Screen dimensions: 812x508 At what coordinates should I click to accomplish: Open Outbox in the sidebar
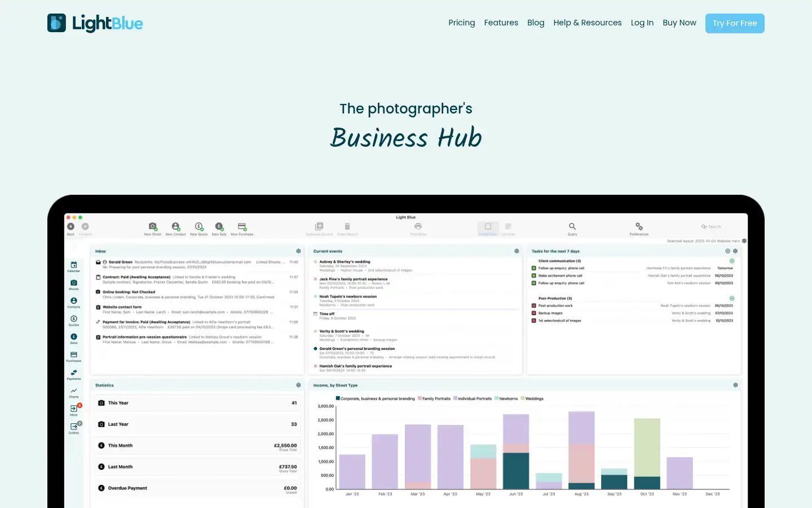[74, 428]
